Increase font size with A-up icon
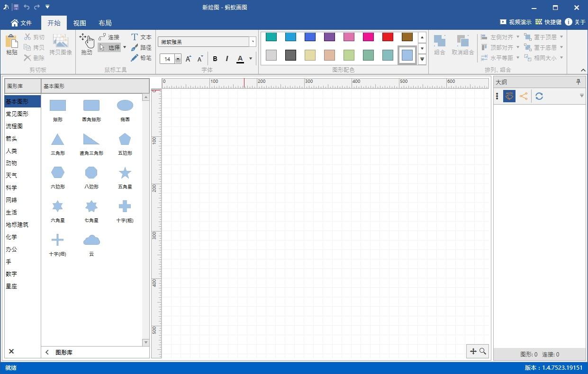This screenshot has width=588, height=374. [188, 59]
